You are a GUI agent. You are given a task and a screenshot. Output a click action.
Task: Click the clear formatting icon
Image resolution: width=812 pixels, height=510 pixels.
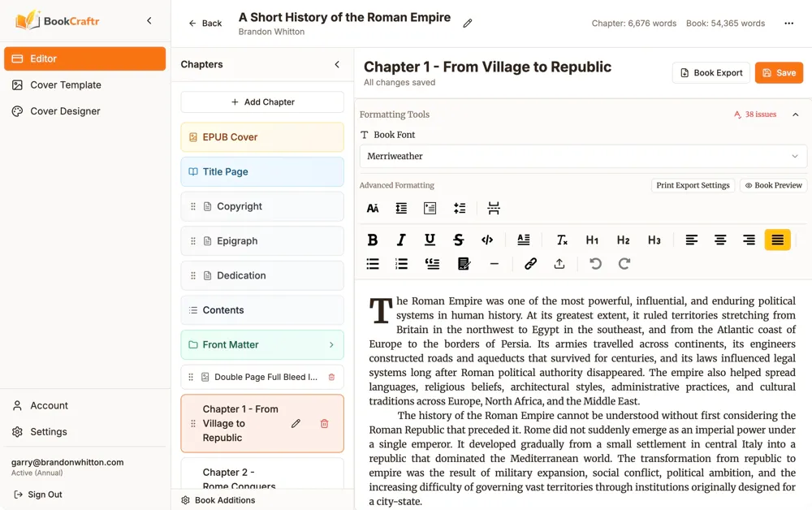[x=562, y=240]
